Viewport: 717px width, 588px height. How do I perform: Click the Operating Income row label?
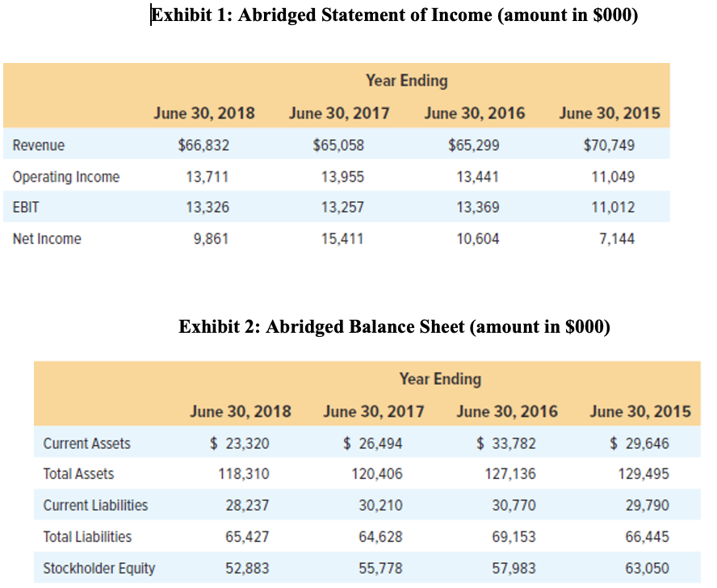click(x=66, y=177)
